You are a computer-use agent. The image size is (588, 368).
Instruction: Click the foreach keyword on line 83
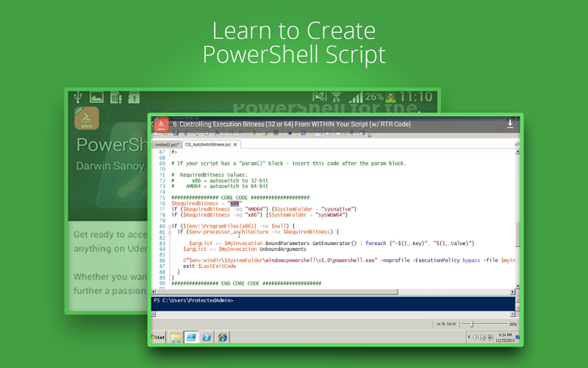pyautogui.click(x=376, y=244)
